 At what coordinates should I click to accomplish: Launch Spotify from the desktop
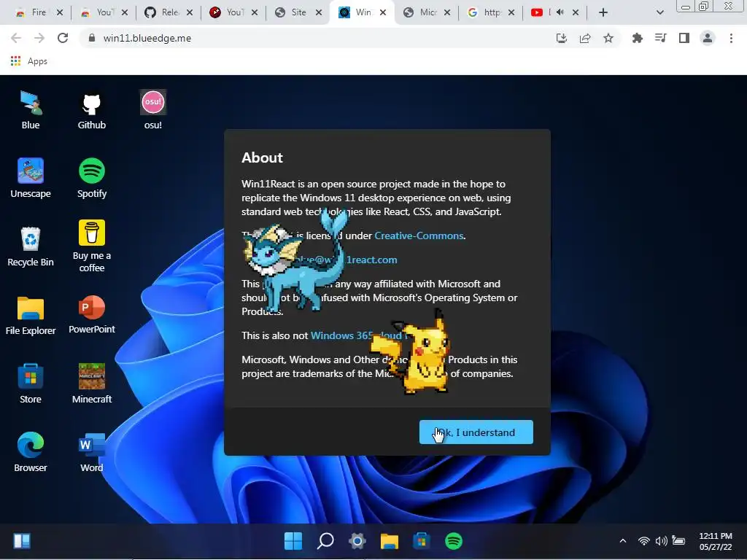tap(91, 178)
